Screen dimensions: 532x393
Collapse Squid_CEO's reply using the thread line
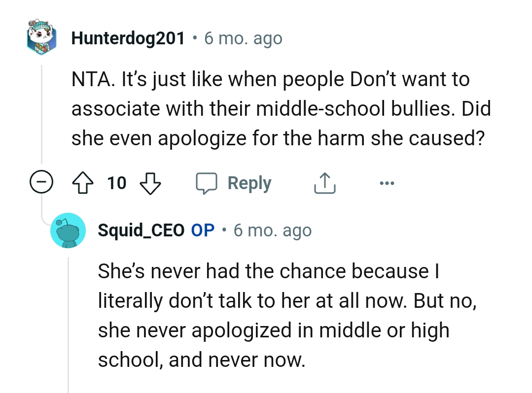click(x=69, y=315)
